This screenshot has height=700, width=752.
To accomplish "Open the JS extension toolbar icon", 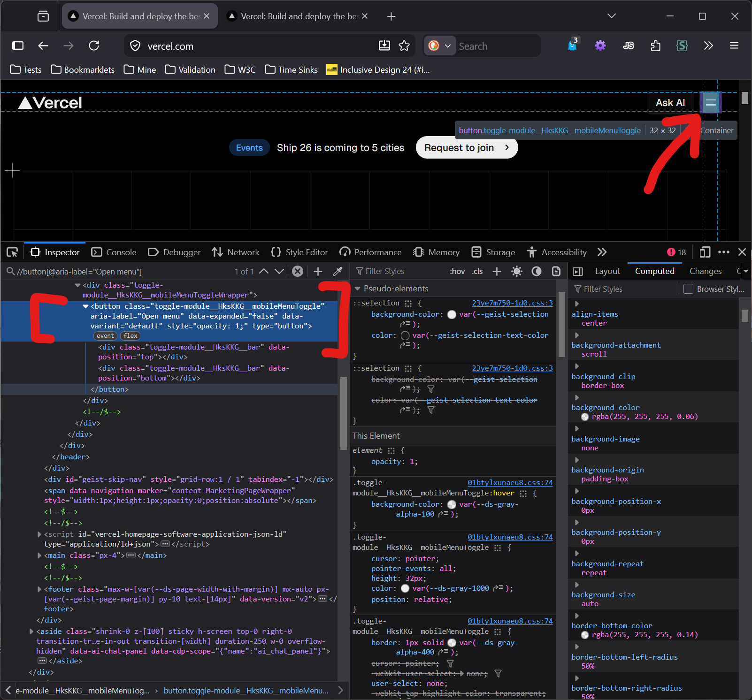I will 628,46.
